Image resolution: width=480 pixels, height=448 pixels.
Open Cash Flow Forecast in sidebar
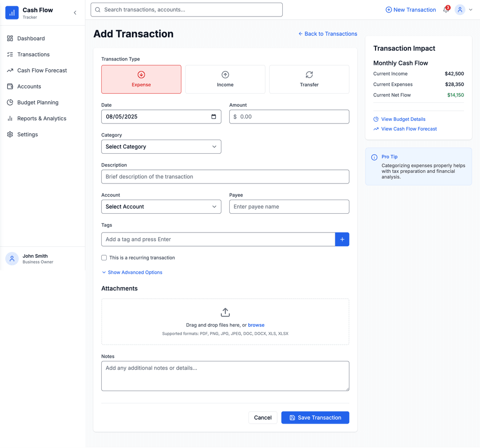[x=42, y=71]
